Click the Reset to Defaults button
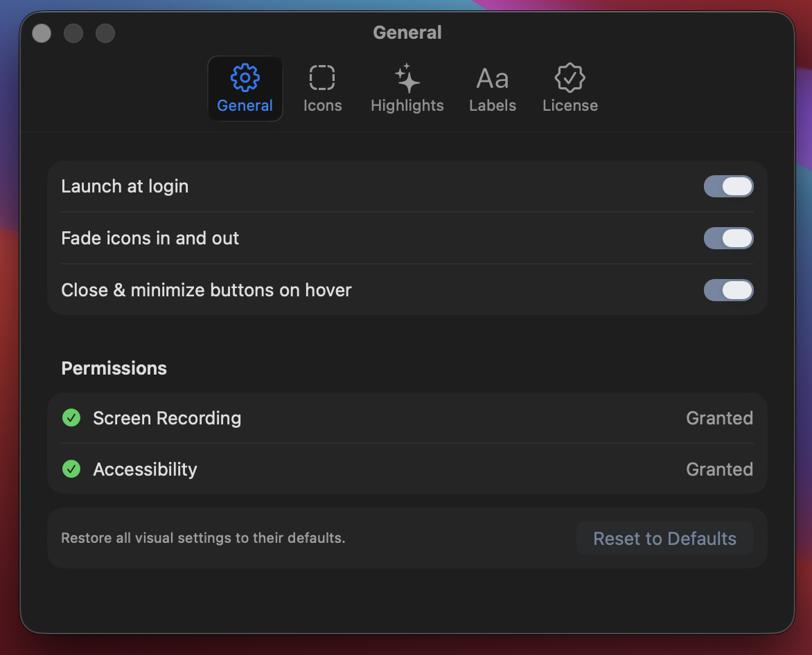Screen dimensions: 812x655 (x=665, y=539)
